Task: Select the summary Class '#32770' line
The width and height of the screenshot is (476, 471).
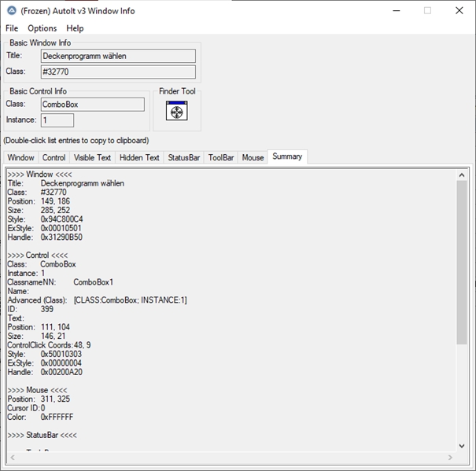Action: coord(37,192)
